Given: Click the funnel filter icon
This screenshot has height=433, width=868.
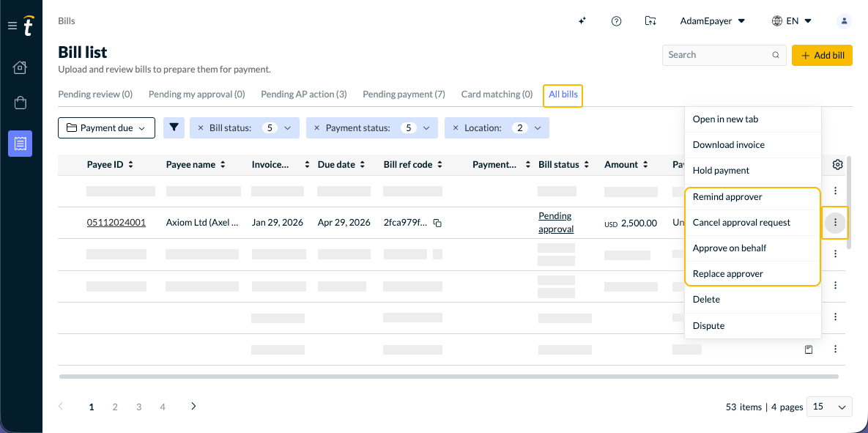Looking at the screenshot, I should point(174,127).
